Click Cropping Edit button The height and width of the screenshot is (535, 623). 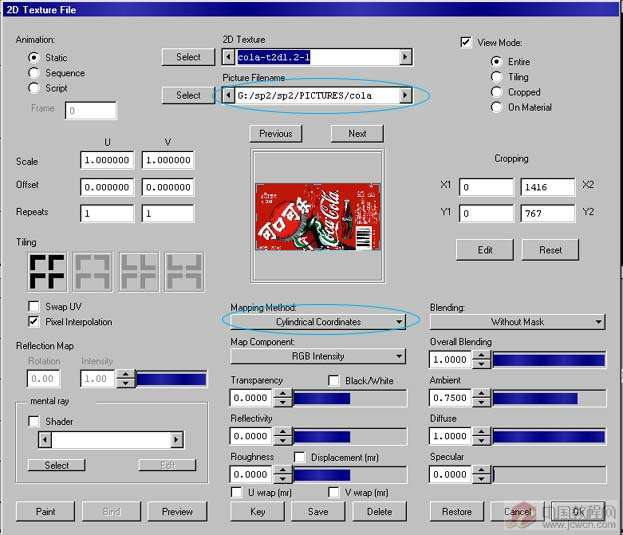pos(485,250)
